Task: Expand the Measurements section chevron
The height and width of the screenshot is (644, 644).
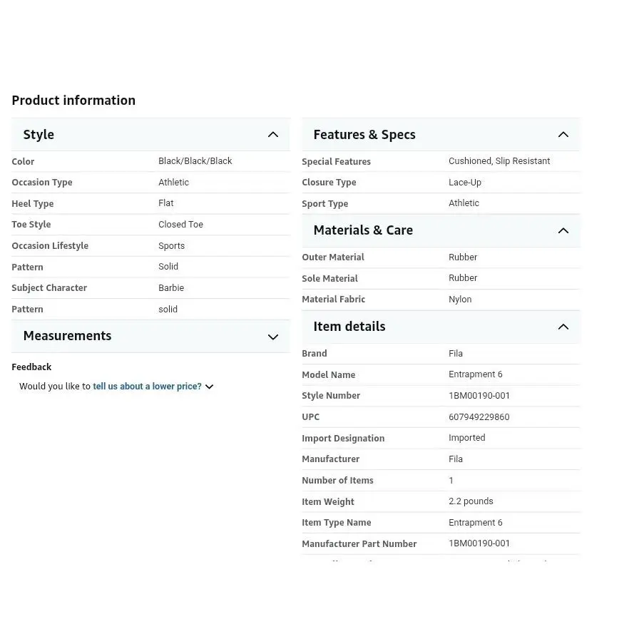Action: click(x=273, y=337)
